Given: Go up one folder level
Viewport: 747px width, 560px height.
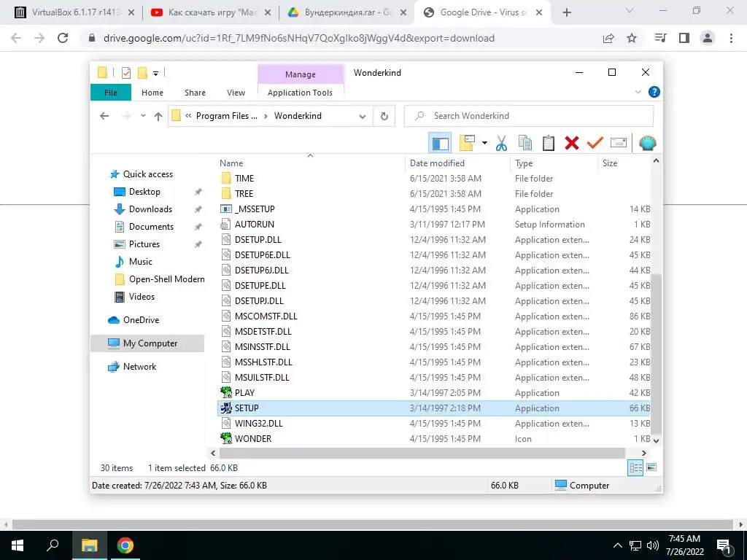Looking at the screenshot, I should click(x=158, y=116).
